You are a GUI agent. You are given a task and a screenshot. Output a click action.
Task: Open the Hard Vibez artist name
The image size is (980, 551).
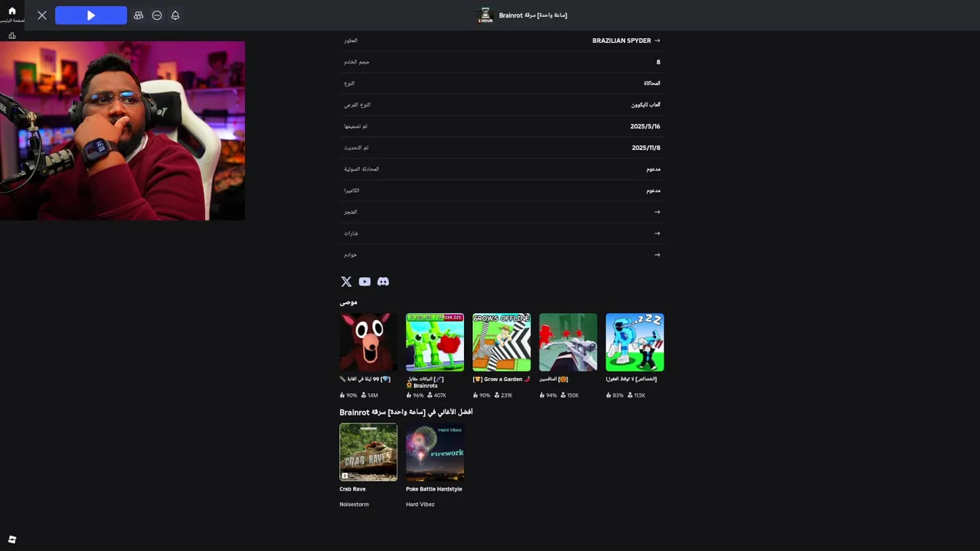point(420,504)
